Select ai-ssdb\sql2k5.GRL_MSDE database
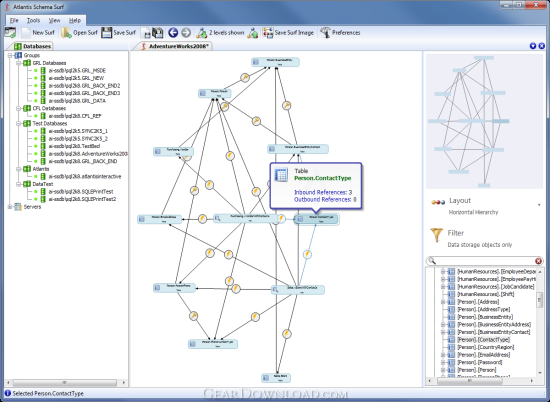Viewport: 550px width, 402px height. coord(77,71)
